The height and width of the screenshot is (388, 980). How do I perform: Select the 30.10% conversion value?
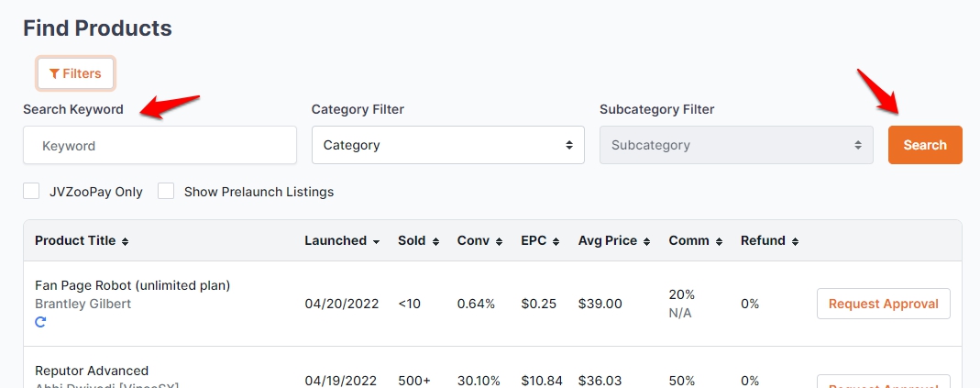[x=479, y=381]
